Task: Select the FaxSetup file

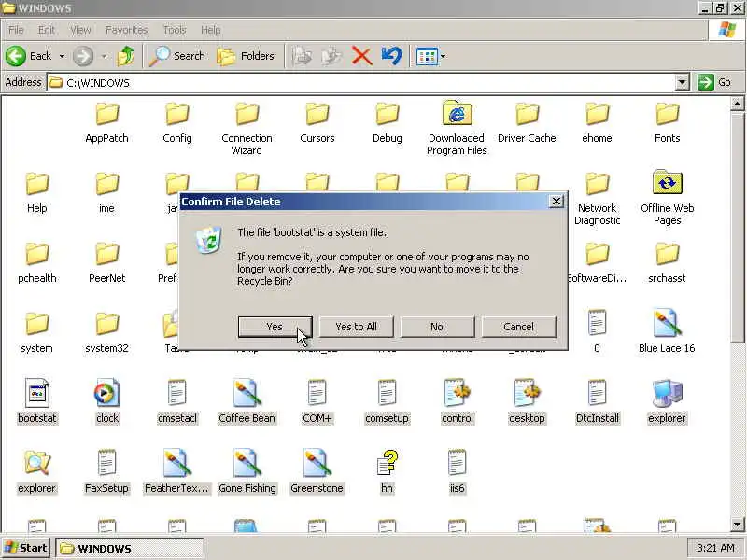Action: [106, 471]
